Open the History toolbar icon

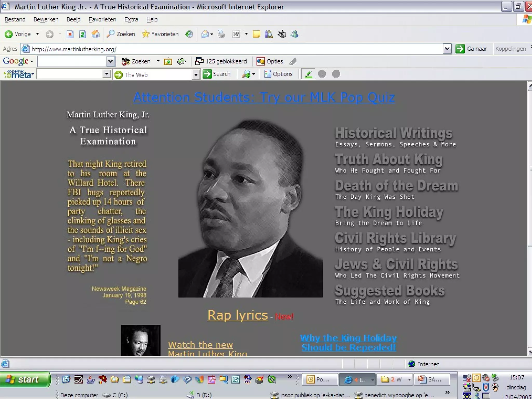[189, 34]
